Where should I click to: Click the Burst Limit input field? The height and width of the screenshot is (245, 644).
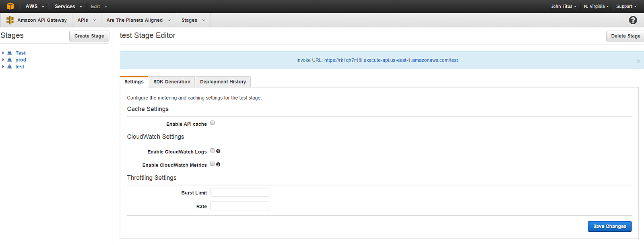240,193
